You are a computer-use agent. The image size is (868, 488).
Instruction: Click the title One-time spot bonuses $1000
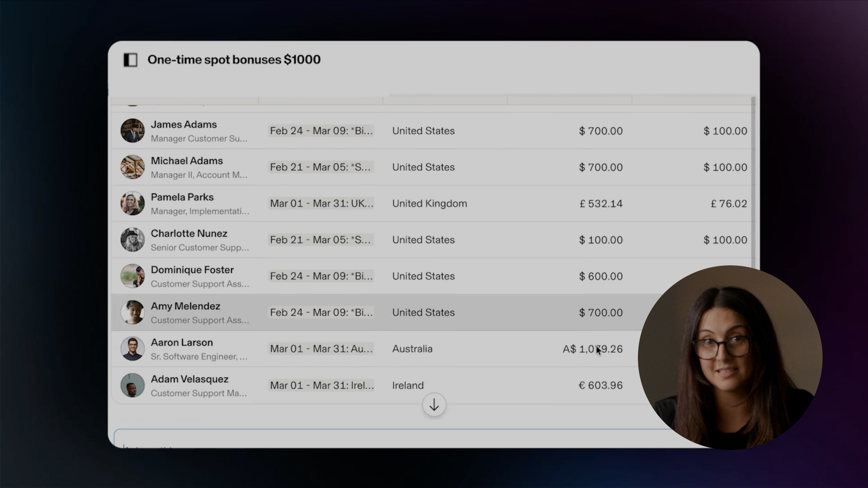[234, 60]
